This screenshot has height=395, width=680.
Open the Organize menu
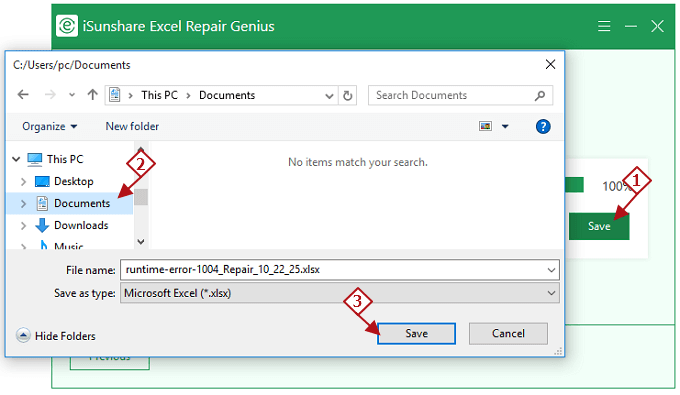pos(49,126)
